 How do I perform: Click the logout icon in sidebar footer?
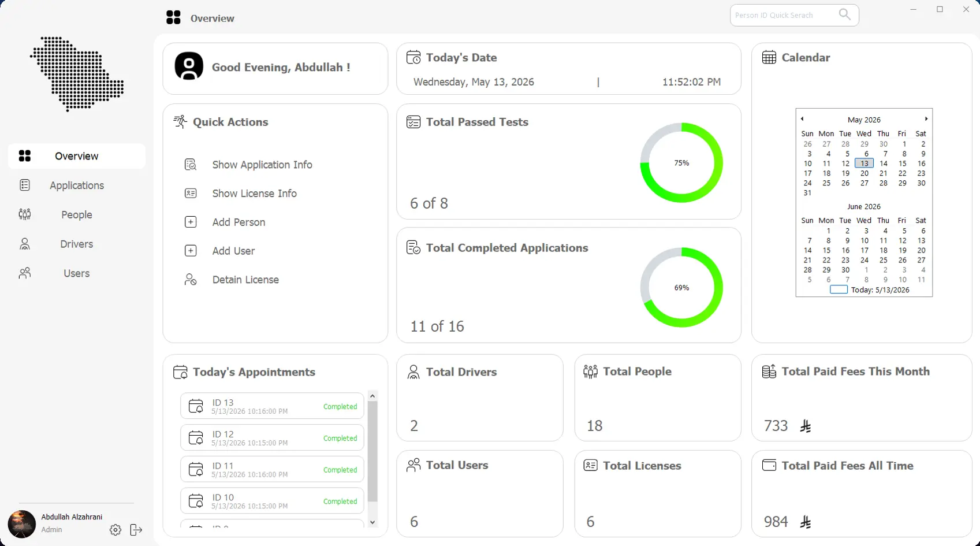136,530
